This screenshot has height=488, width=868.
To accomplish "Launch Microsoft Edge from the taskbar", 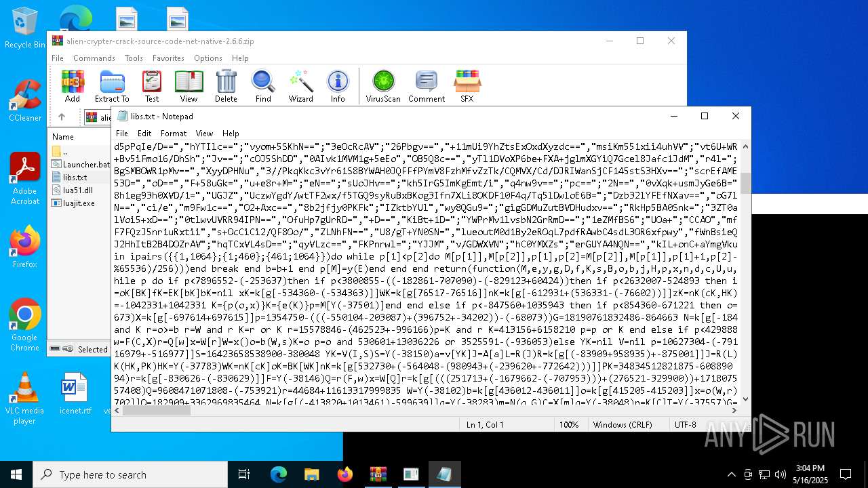I will click(x=279, y=474).
